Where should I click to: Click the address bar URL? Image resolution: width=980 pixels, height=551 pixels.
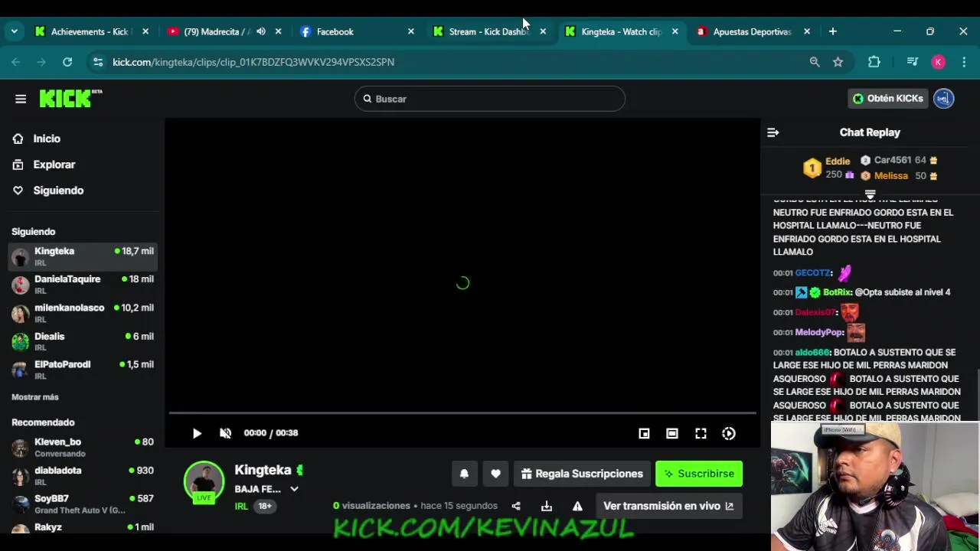(253, 62)
